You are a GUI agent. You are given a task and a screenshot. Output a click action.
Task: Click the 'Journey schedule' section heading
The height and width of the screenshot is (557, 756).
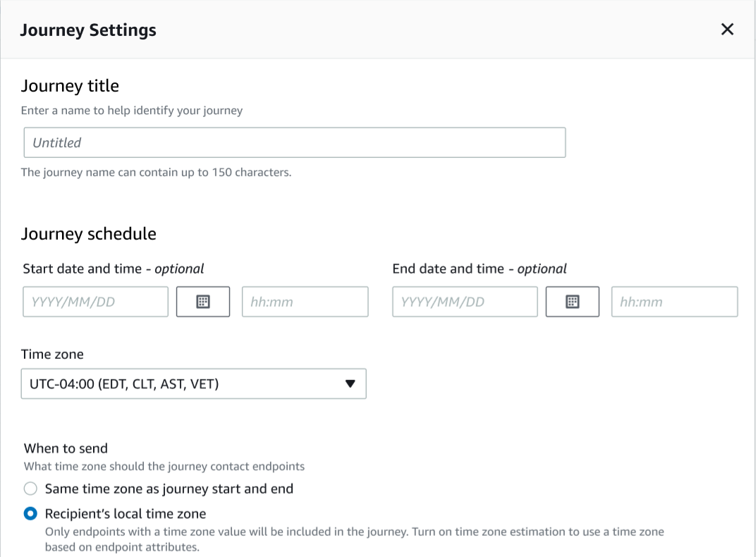click(x=89, y=233)
